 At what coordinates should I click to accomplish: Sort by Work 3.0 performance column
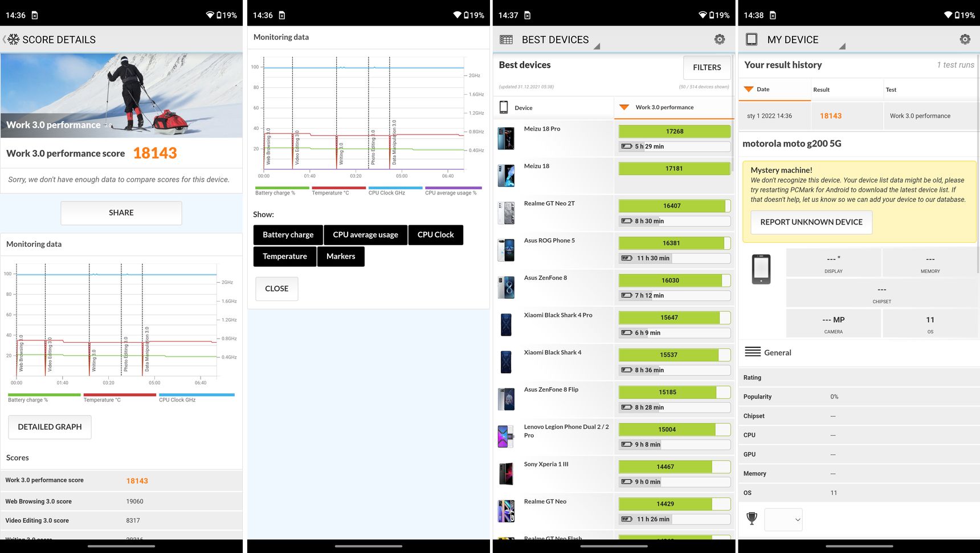[x=674, y=107]
